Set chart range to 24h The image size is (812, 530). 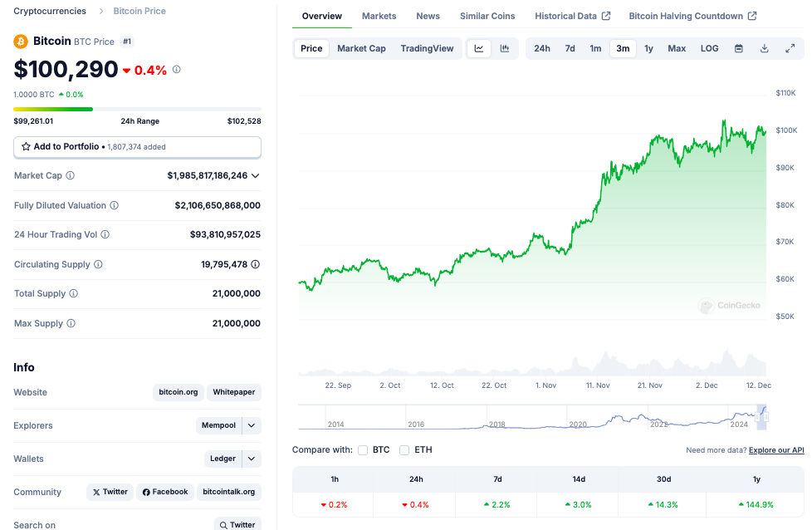tap(542, 49)
